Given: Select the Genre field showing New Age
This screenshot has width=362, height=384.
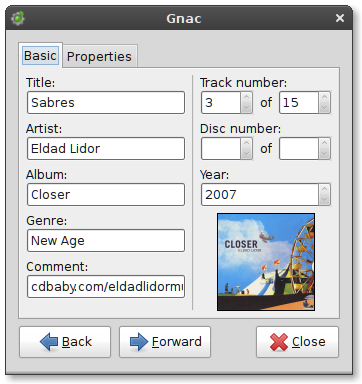Looking at the screenshot, I should click(x=106, y=240).
